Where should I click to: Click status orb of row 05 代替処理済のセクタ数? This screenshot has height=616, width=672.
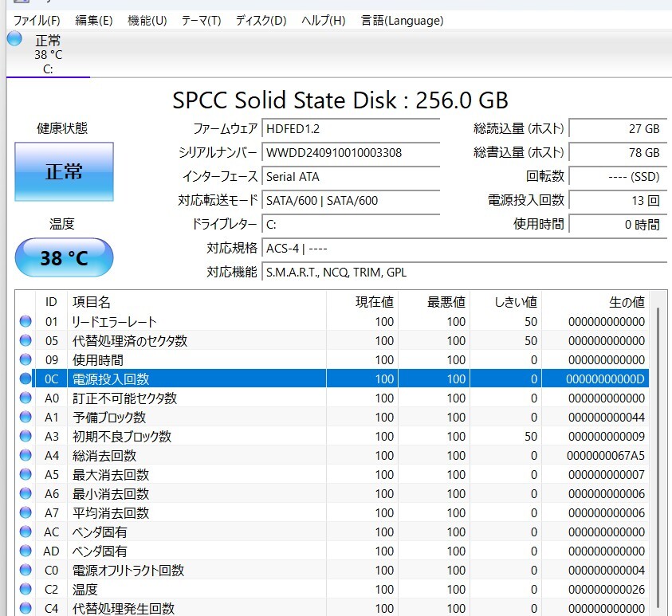tap(26, 340)
